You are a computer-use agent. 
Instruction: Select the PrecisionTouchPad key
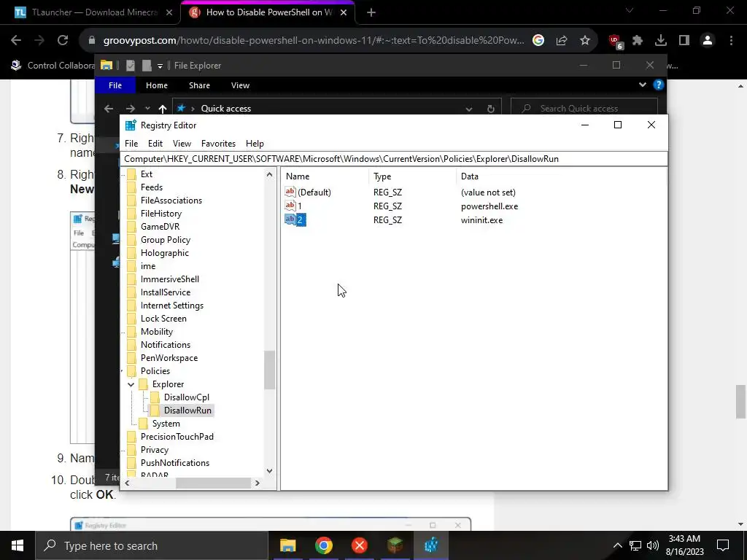click(x=177, y=437)
